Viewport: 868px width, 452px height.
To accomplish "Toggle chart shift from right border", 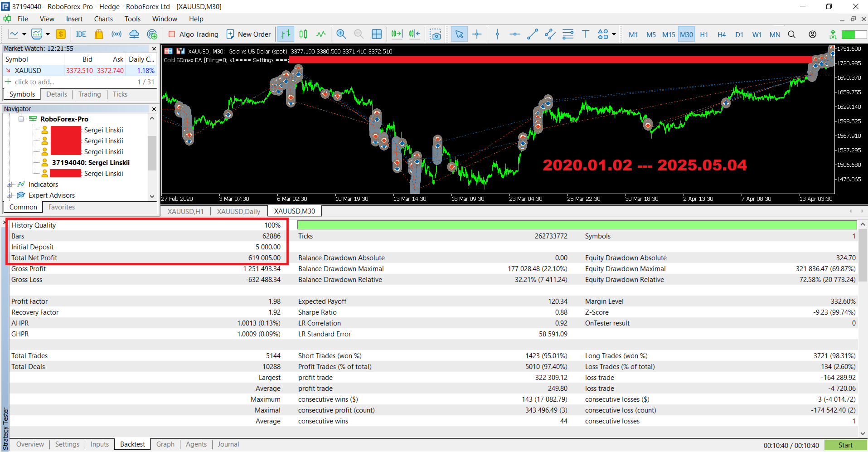I will (415, 34).
